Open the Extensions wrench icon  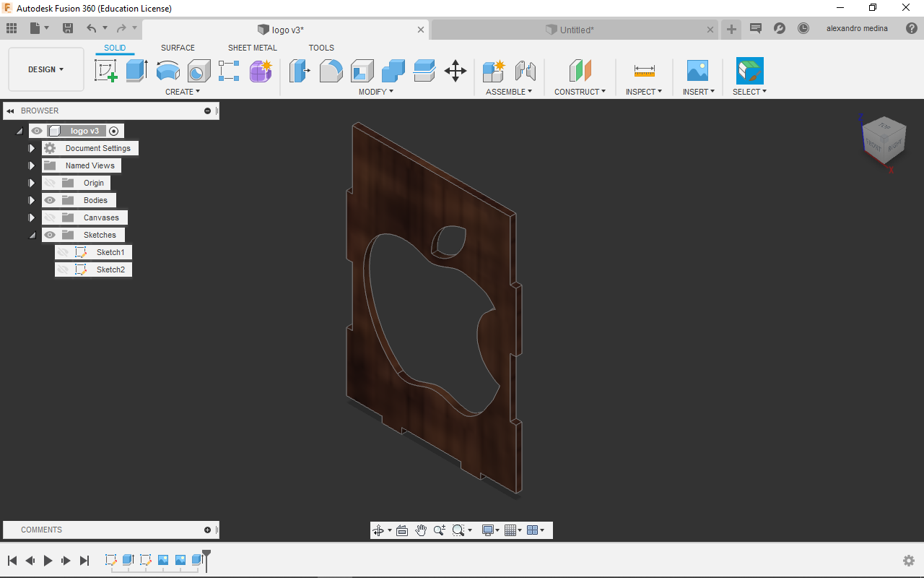tap(780, 28)
